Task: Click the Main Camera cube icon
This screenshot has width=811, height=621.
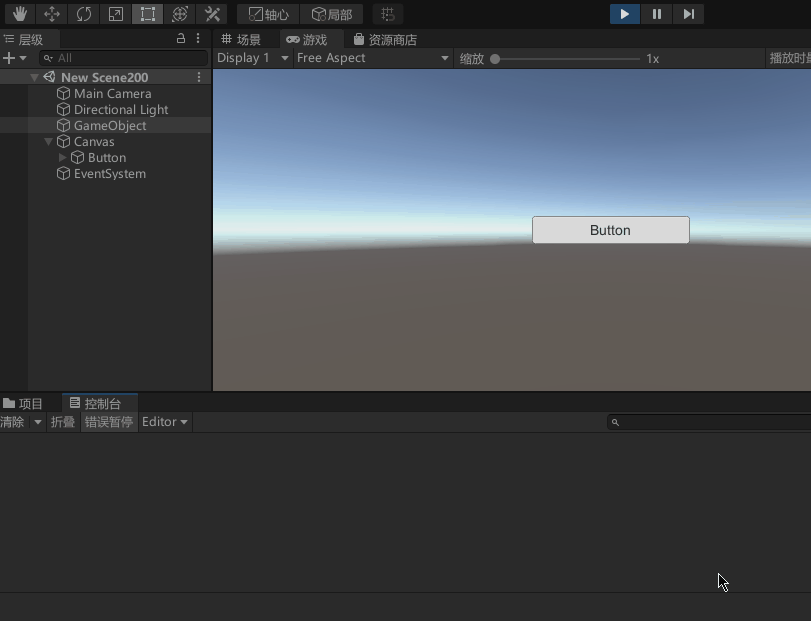Action: coord(63,94)
